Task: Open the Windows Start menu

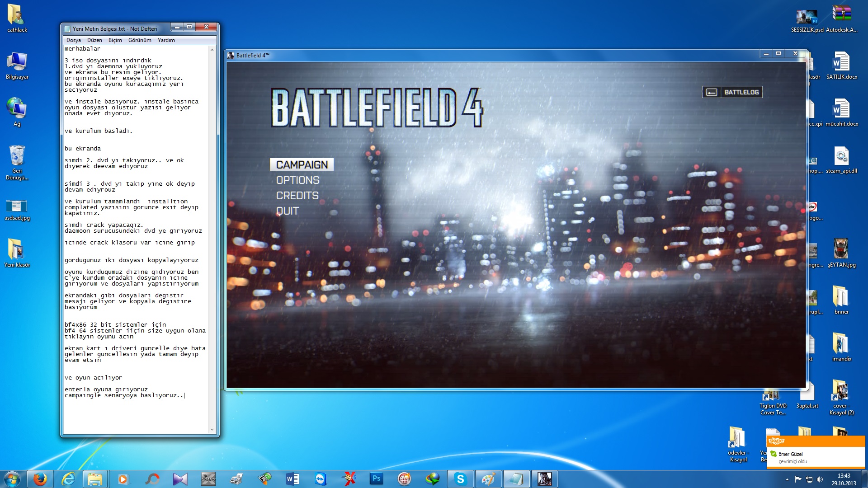Action: [x=12, y=479]
